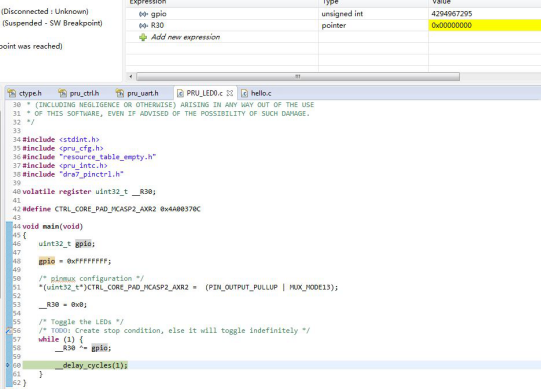Click the #include "dra7_pinctrl.h" line
The width and height of the screenshot is (541, 389).
(73, 174)
